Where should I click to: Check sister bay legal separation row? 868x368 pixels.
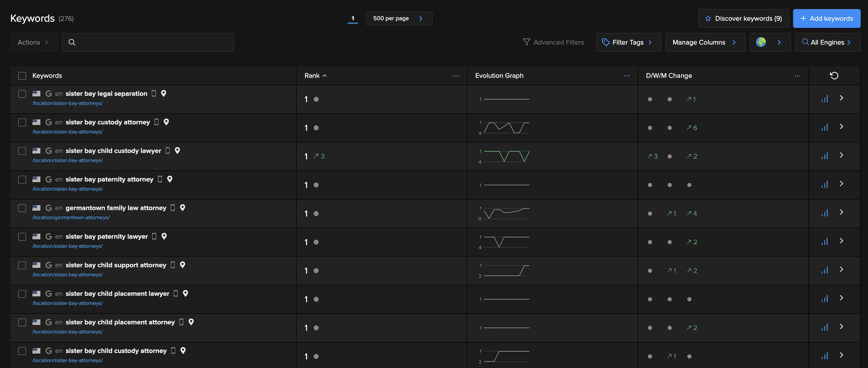pos(22,94)
